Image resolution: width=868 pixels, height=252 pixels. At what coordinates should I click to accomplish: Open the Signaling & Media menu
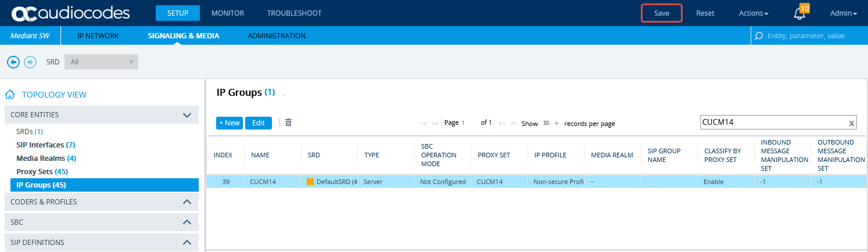point(184,35)
